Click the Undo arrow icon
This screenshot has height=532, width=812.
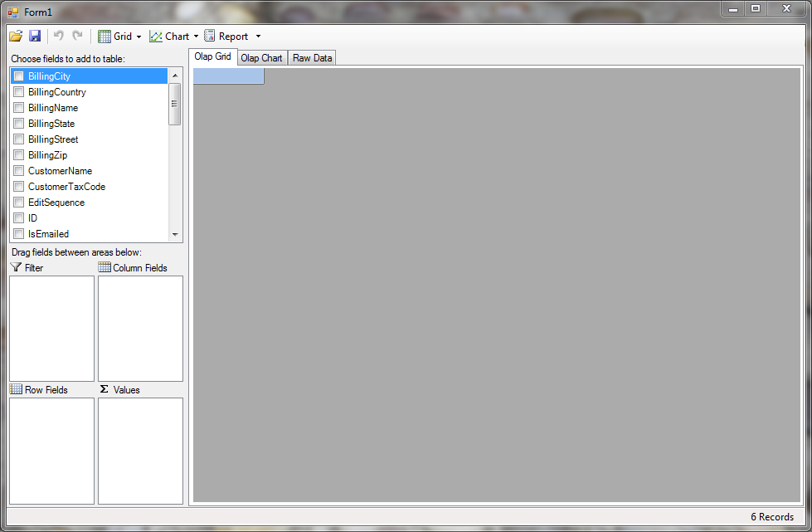[59, 36]
